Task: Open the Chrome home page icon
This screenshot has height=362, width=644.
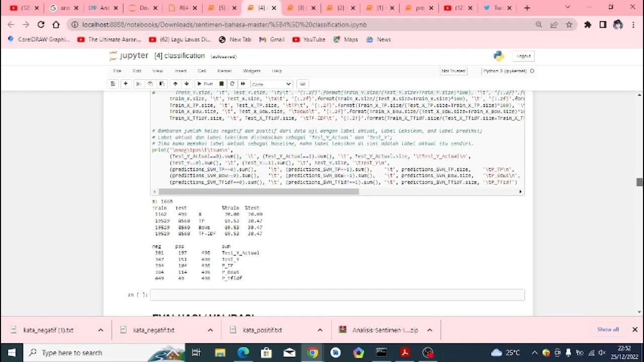Action: pyautogui.click(x=56, y=25)
